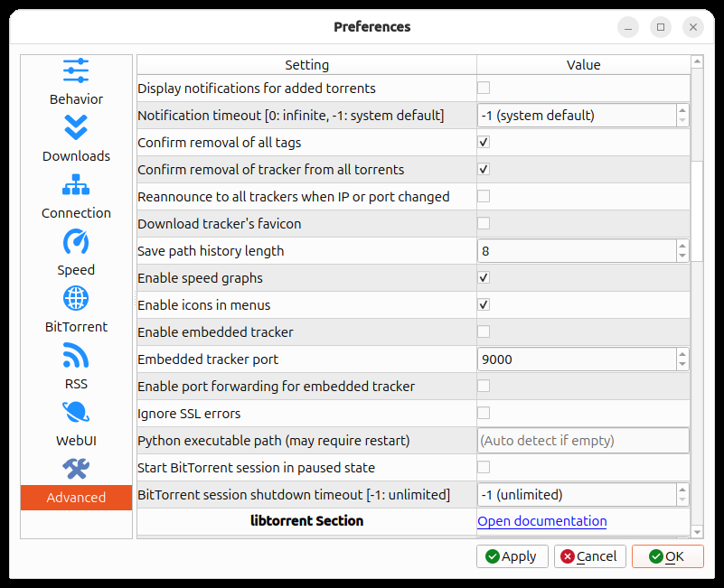Screen dimensions: 724x588
Task: Select the Downloads double-chevron icon
Action: point(76,128)
